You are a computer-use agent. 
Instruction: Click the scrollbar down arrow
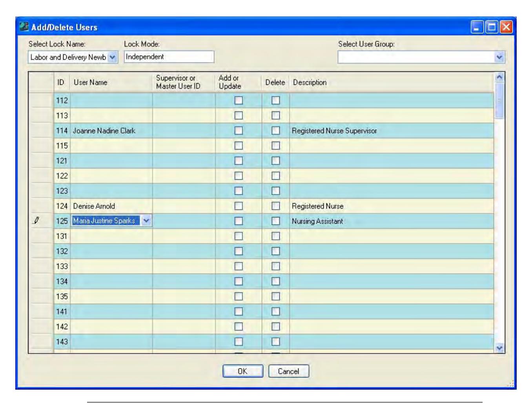pyautogui.click(x=499, y=348)
